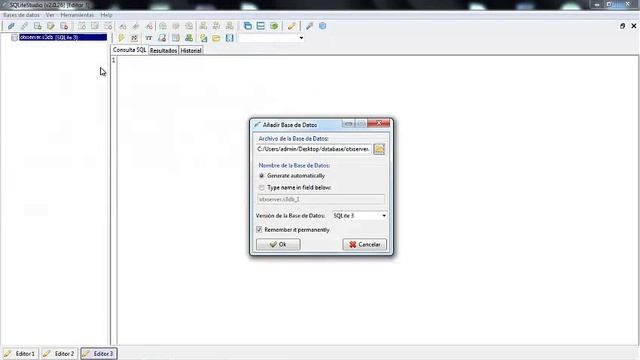Open the Ver menu
Viewport: 640px width, 360px height.
pos(50,15)
